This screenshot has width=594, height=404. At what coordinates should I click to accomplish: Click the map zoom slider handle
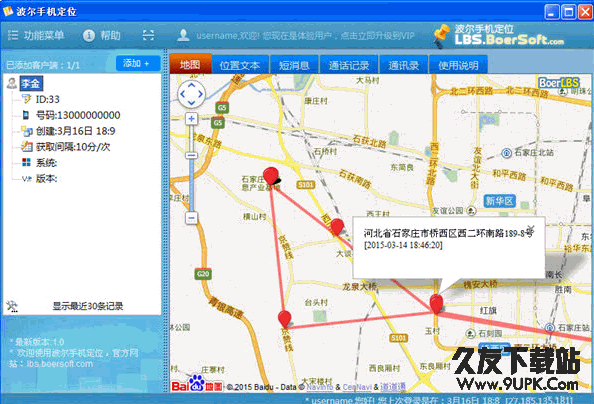click(191, 155)
